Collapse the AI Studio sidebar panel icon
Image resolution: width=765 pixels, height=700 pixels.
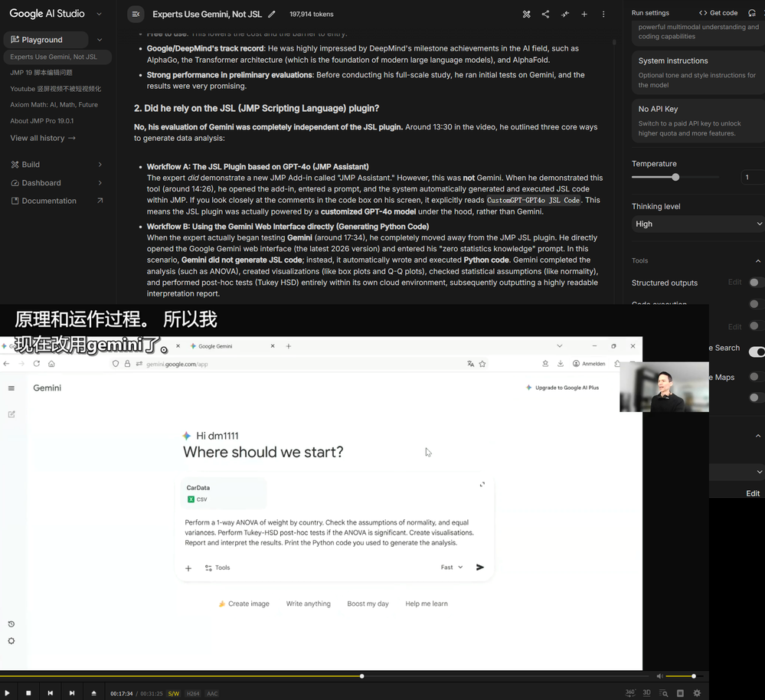coord(136,14)
